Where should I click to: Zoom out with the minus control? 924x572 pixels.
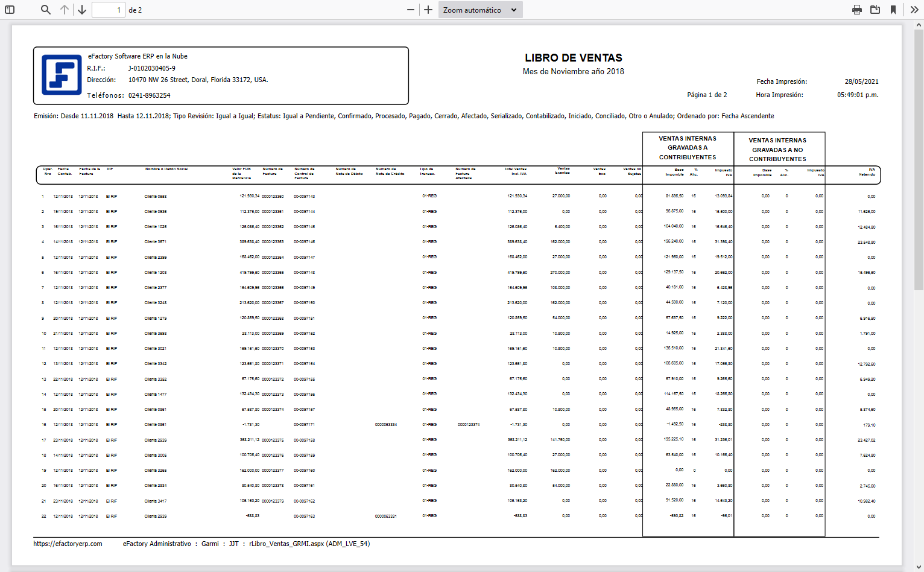point(411,9)
